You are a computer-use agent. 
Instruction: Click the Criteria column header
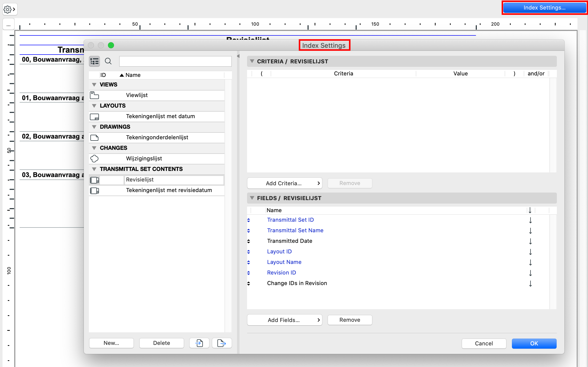coord(343,74)
